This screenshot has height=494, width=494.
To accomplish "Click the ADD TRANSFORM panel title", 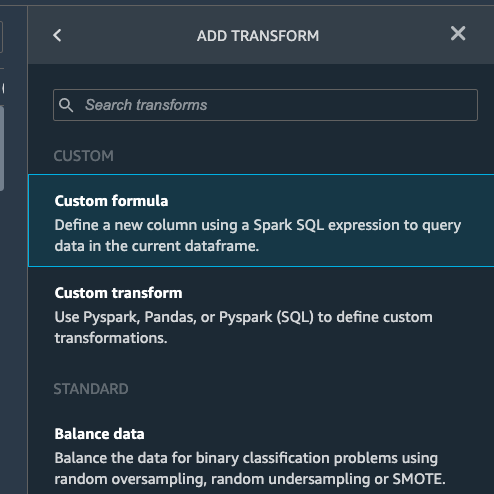I will [x=258, y=36].
